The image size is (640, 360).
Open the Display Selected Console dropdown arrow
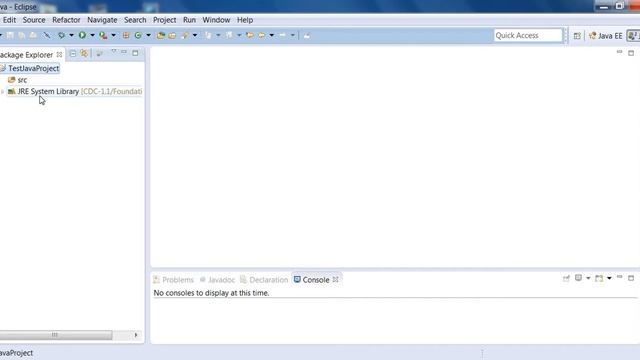tap(588, 278)
